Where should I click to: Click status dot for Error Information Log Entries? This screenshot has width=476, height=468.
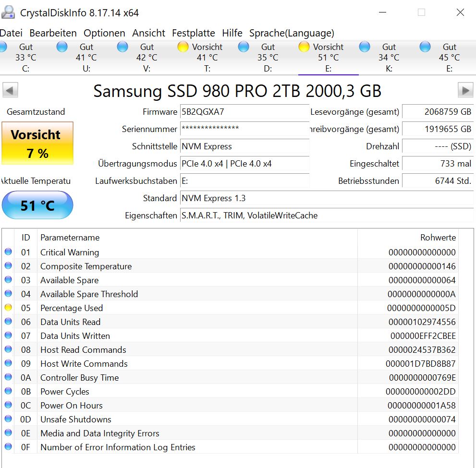coord(8,447)
